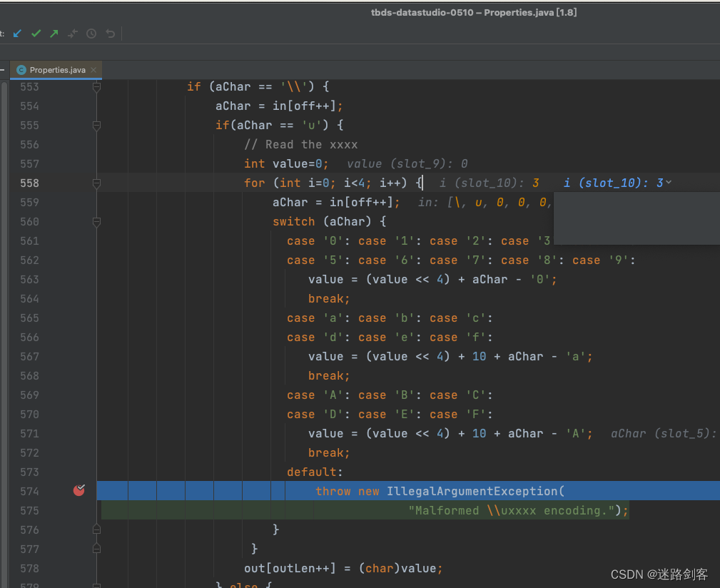
Task: Click 'out[outLen++] = (char)value;' line
Action: (343, 568)
